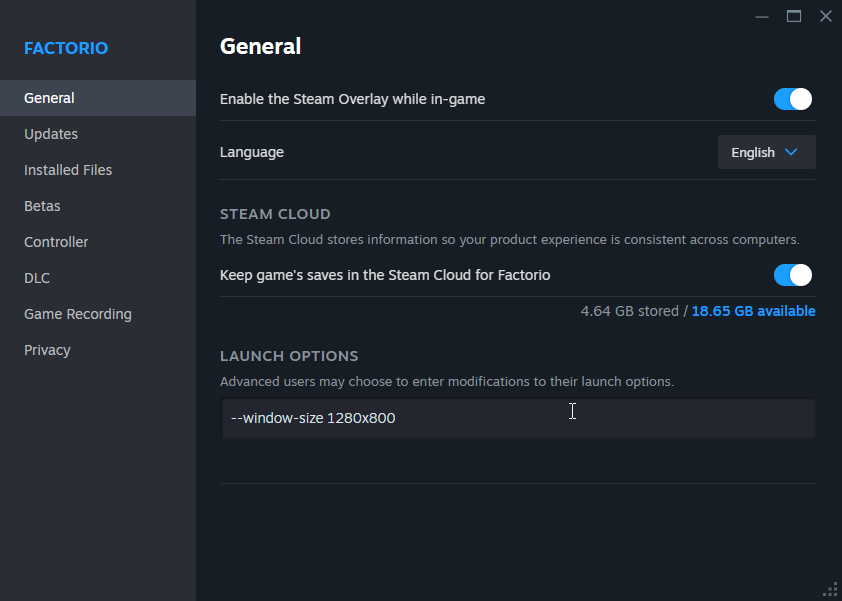Disable keeping saves in Steam Cloud switch

pyautogui.click(x=792, y=275)
